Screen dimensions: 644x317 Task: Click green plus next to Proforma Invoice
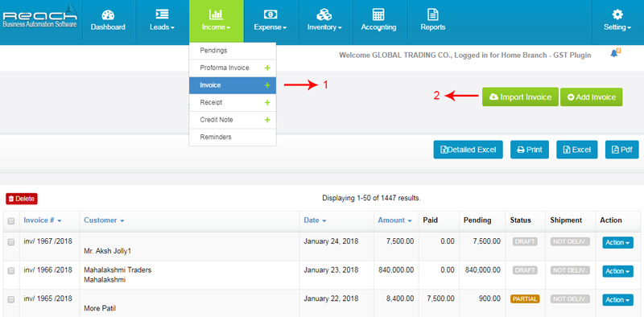tap(267, 68)
